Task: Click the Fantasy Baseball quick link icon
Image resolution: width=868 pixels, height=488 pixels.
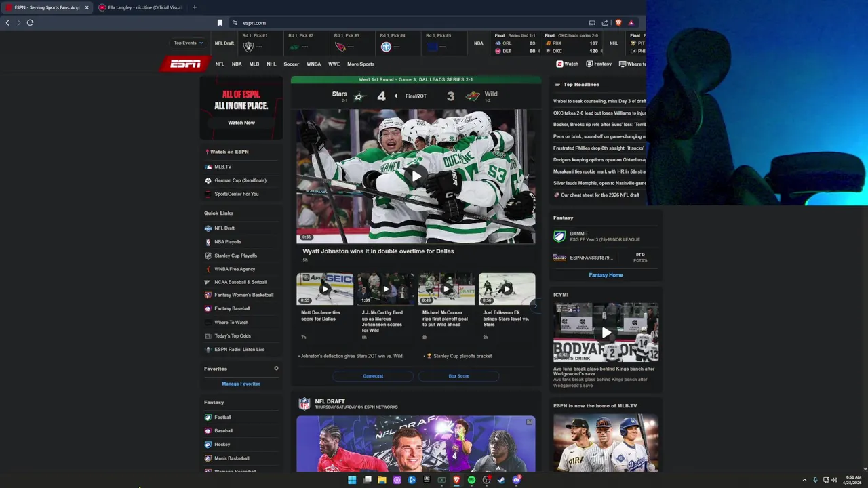Action: coord(208,308)
